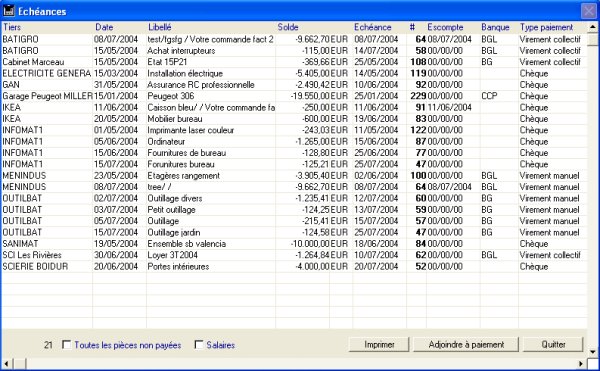Sort by the Tiers column header
The width and height of the screenshot is (600, 371).
pyautogui.click(x=12, y=27)
